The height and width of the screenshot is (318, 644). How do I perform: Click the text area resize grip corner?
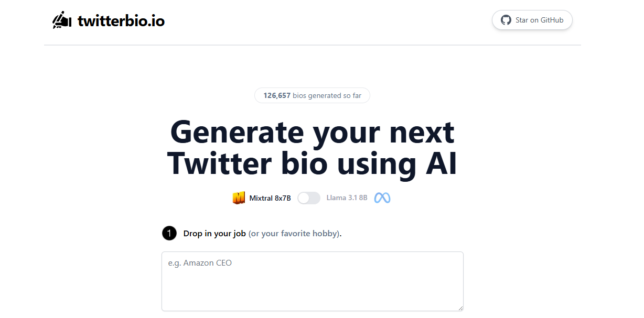coord(460,308)
